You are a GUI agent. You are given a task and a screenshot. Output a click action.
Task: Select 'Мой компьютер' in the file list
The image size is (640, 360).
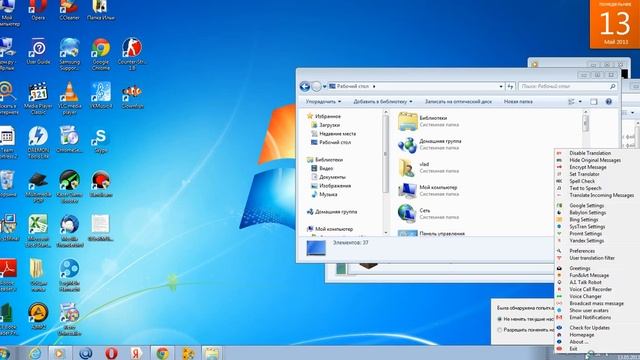[x=429, y=190]
